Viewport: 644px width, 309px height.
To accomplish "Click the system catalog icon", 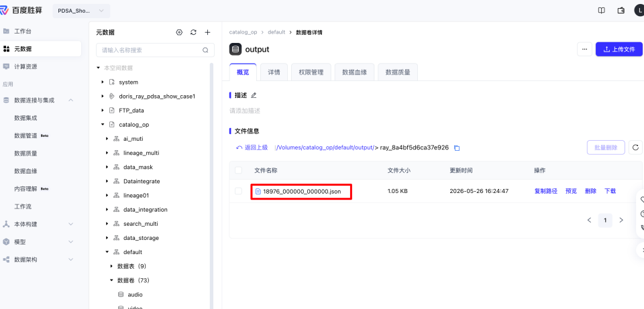I will click(x=111, y=82).
